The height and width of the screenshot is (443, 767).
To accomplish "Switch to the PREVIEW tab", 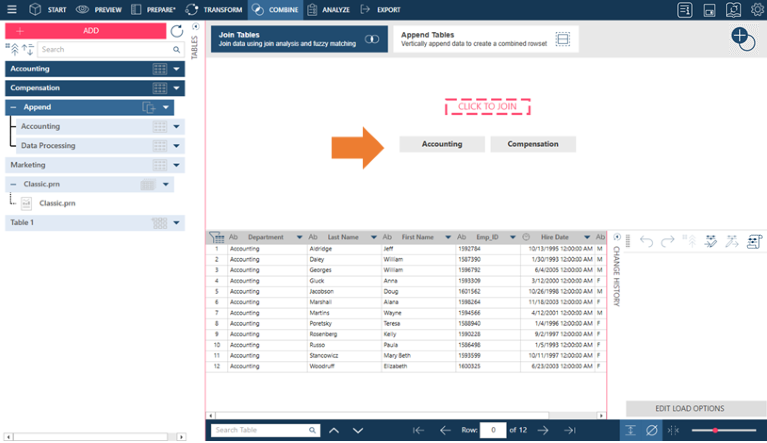I will (99, 9).
